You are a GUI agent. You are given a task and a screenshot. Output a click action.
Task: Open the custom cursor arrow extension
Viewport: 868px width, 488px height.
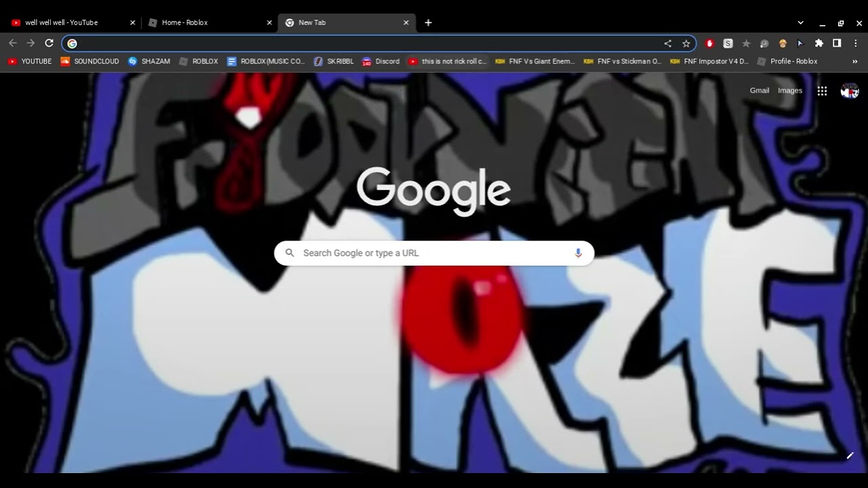pos(800,43)
